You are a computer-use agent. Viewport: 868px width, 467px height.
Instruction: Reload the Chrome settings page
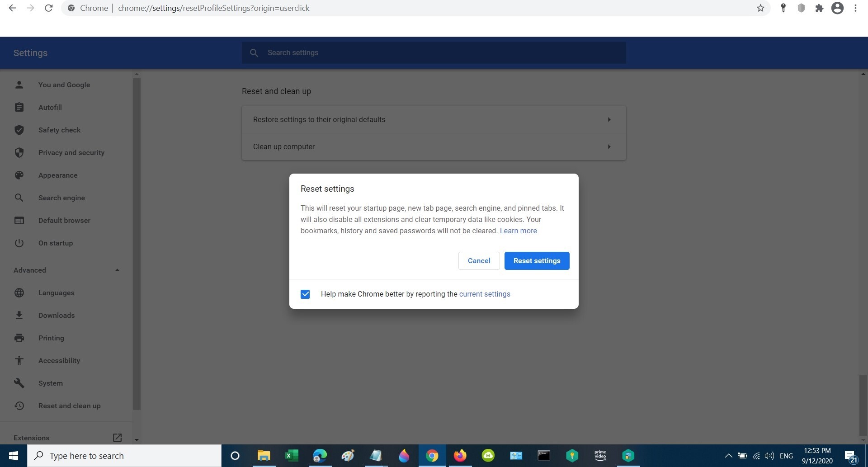[49, 8]
